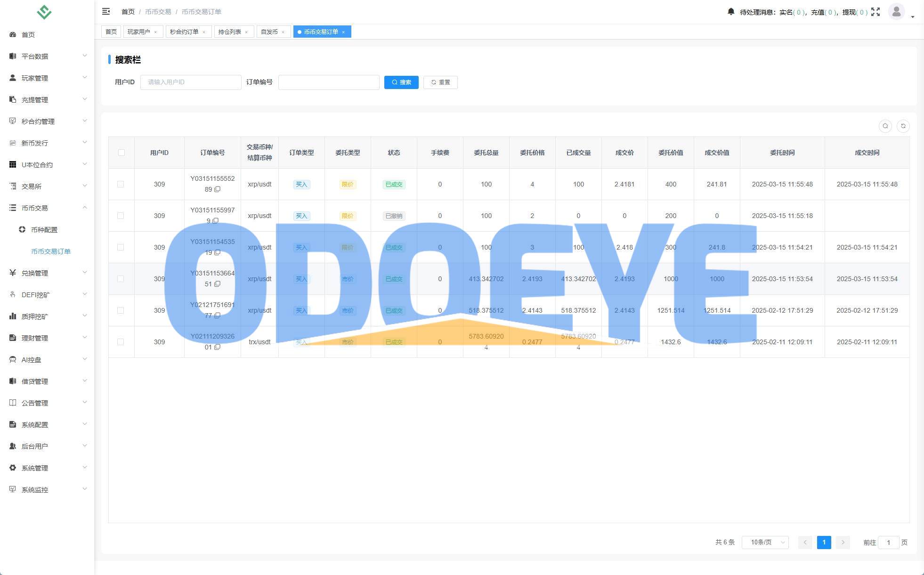924x575 pixels.
Task: Toggle fullscreen mode icon
Action: click(875, 12)
